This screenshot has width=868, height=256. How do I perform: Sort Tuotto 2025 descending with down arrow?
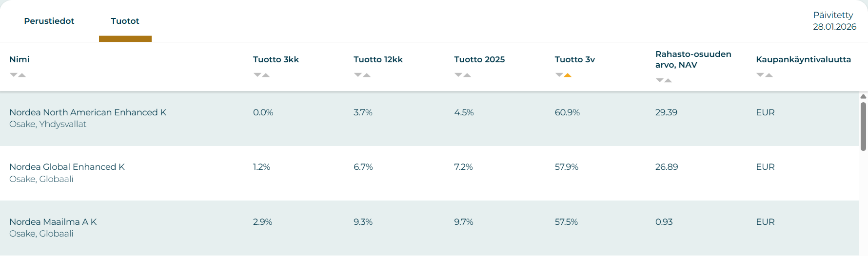458,75
